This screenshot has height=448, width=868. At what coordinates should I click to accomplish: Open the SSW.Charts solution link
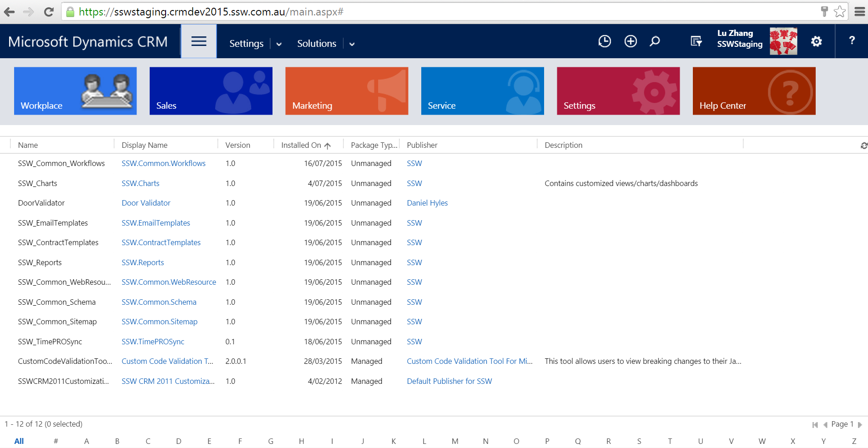pyautogui.click(x=140, y=183)
